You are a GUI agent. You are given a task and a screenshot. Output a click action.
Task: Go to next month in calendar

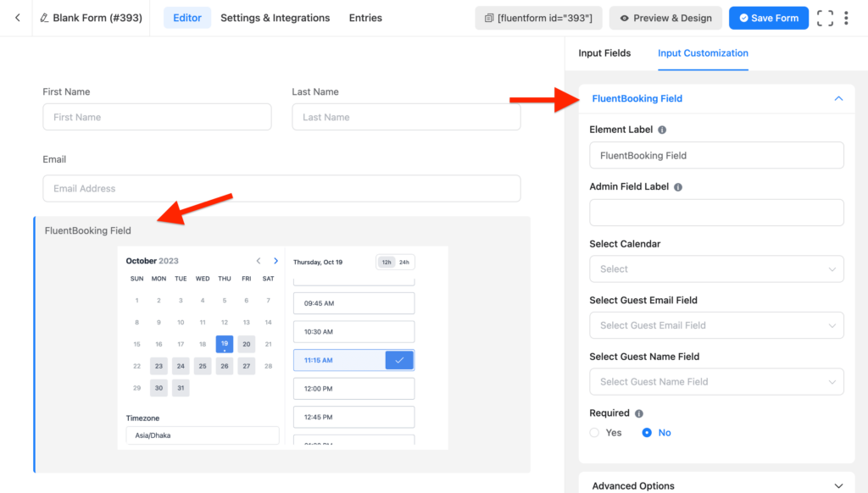coord(275,261)
